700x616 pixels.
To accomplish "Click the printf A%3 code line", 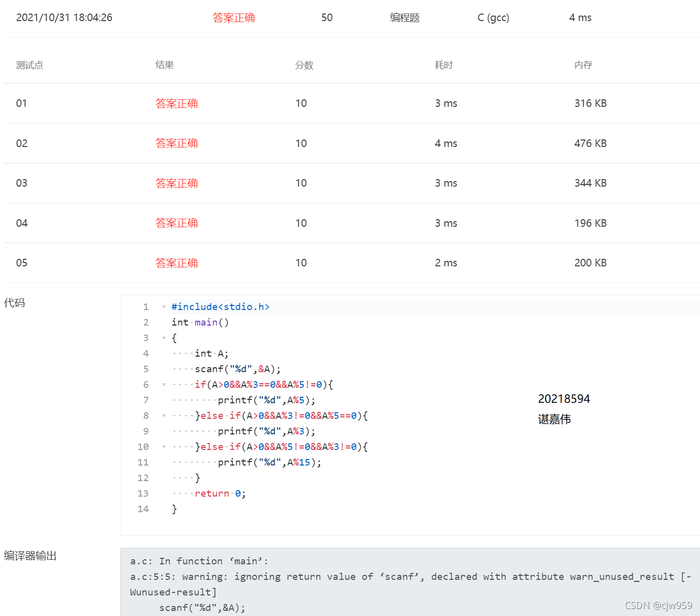I will [x=267, y=431].
